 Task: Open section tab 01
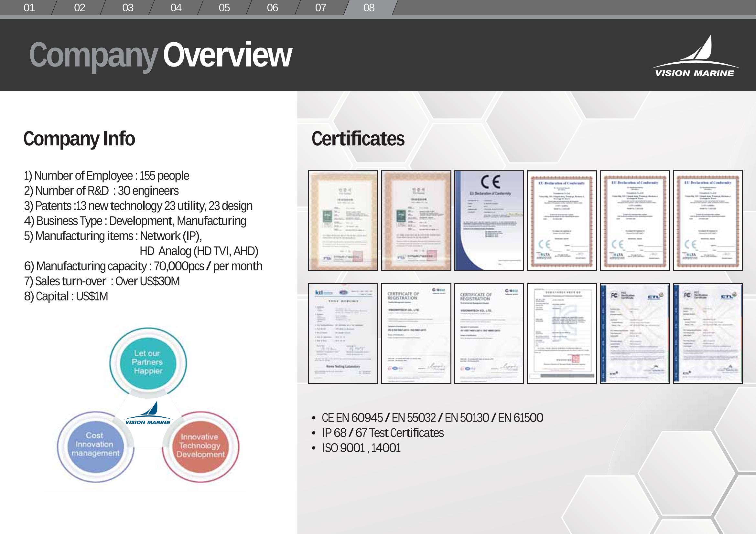coord(29,7)
